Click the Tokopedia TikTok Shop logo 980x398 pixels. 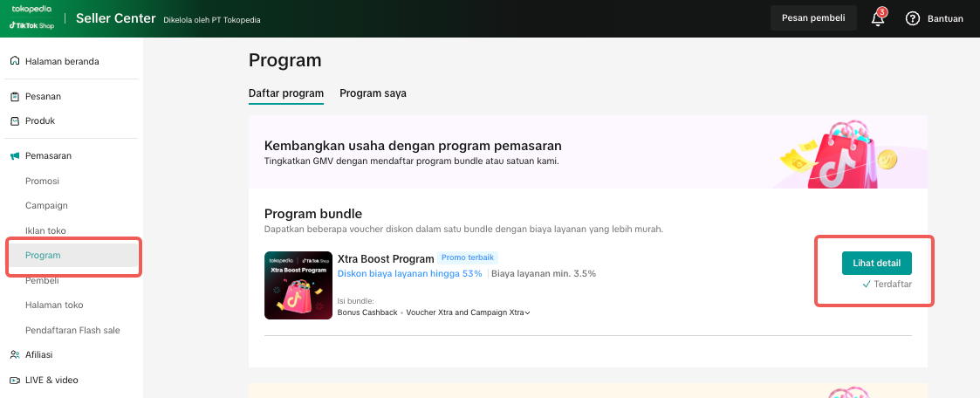(31, 17)
